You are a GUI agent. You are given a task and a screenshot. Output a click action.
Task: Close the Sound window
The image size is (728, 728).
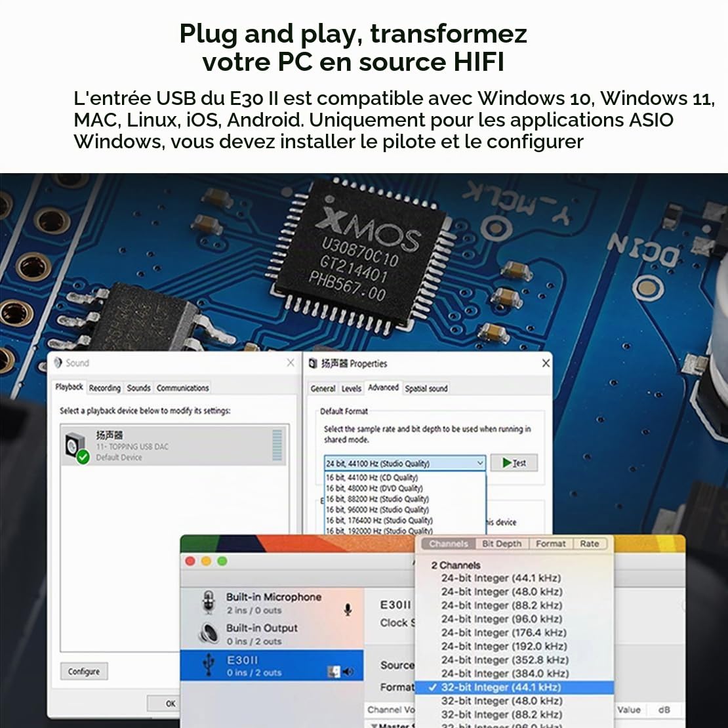[291, 363]
